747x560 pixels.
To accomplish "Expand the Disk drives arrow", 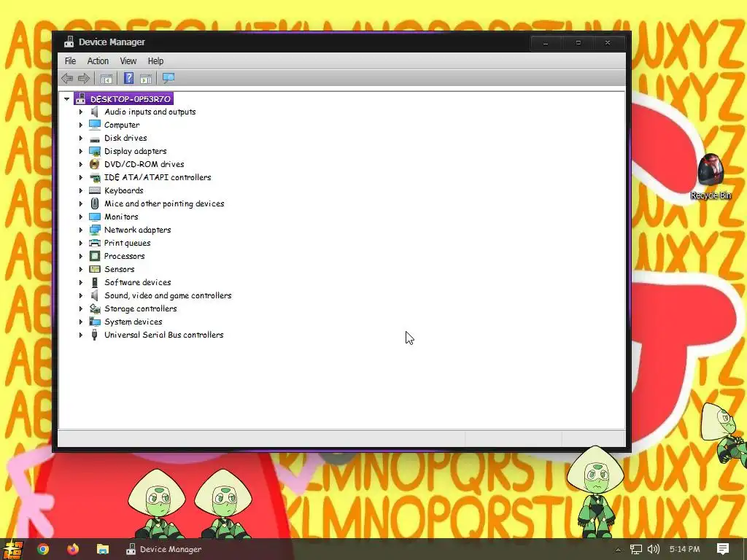I will pos(80,138).
